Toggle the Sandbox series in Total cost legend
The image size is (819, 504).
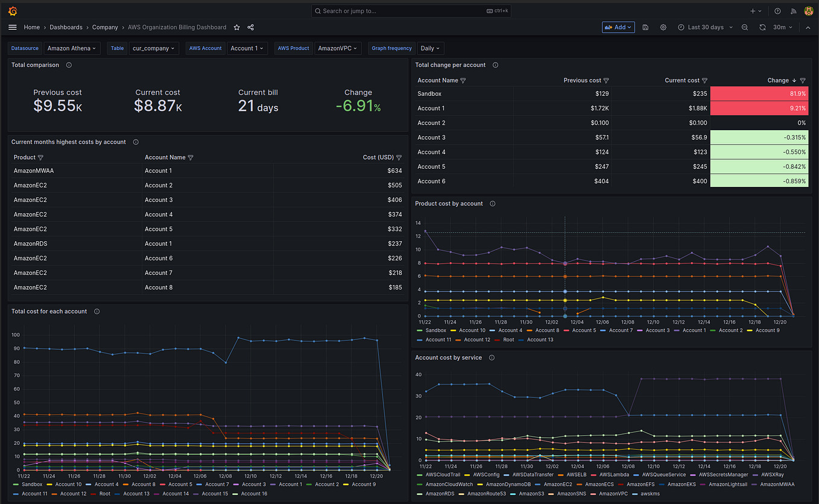pos(31,484)
